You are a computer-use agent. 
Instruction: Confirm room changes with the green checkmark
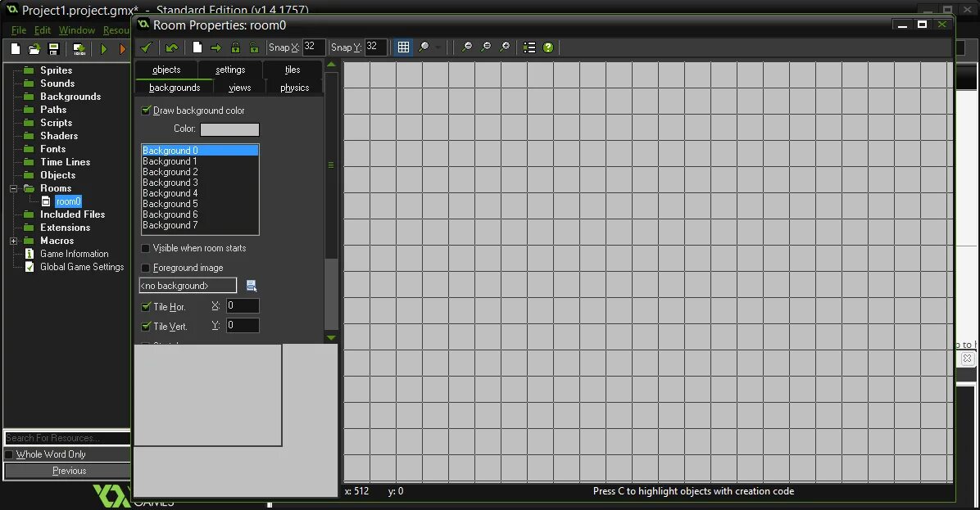click(147, 47)
